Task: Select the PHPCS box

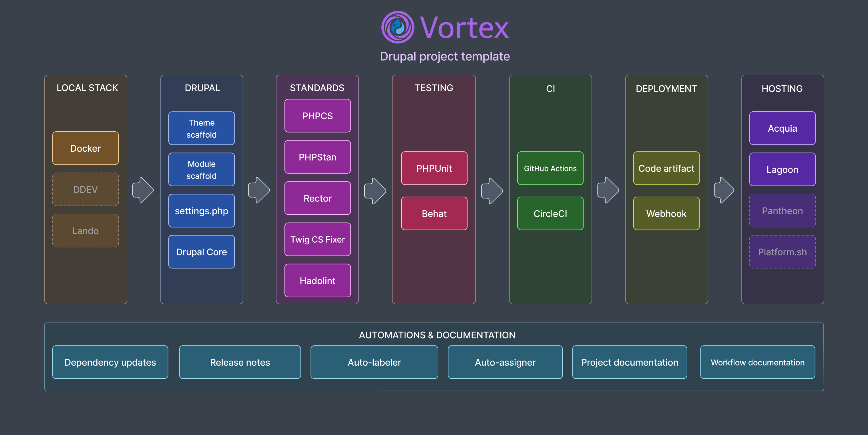Action: pos(317,116)
